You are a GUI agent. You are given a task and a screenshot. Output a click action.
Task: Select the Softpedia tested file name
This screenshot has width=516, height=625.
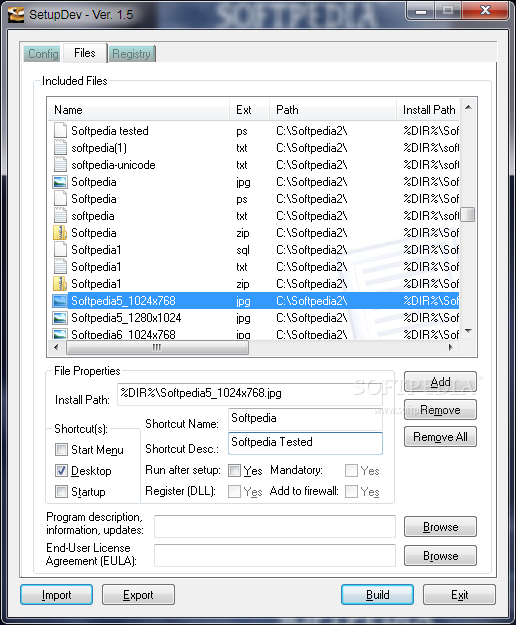coord(110,131)
